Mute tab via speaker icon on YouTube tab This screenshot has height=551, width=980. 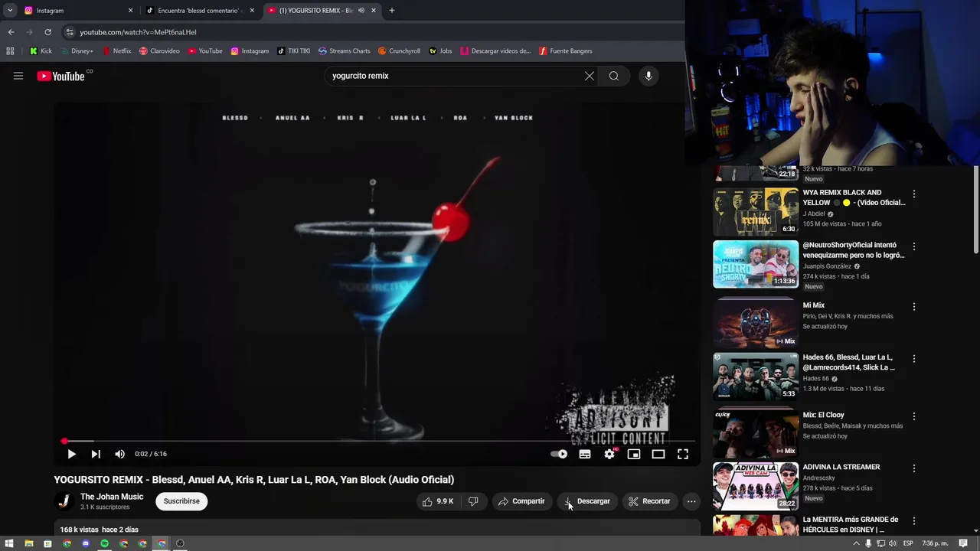[361, 11]
